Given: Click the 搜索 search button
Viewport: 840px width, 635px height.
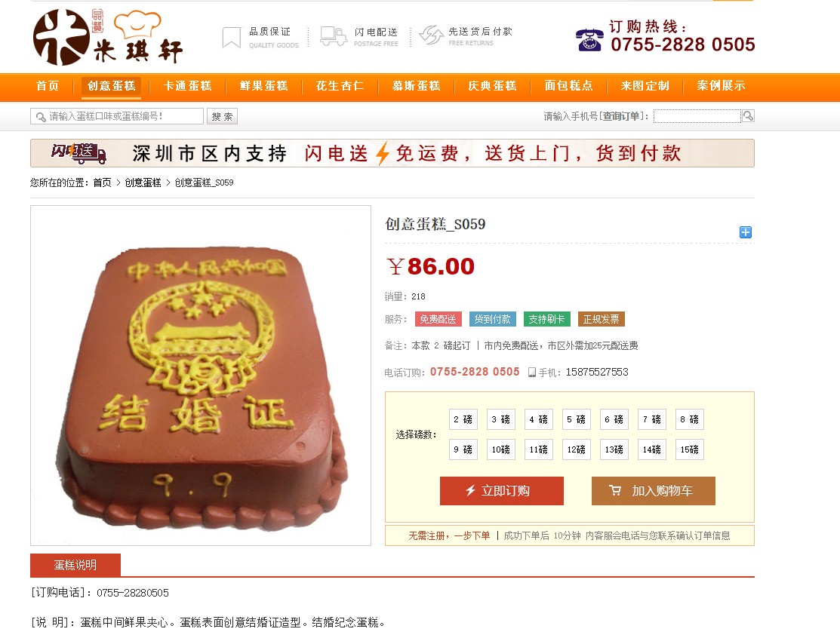Looking at the screenshot, I should (222, 116).
